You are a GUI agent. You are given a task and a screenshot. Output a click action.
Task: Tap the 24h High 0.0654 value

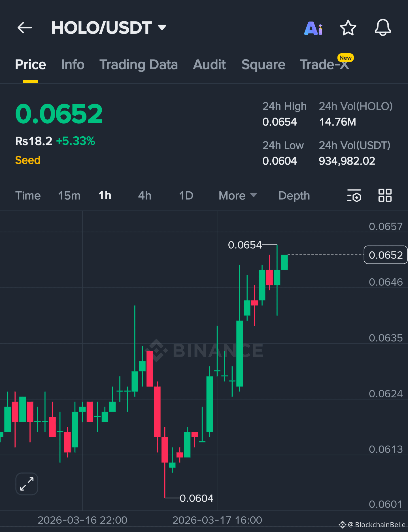pyautogui.click(x=279, y=122)
